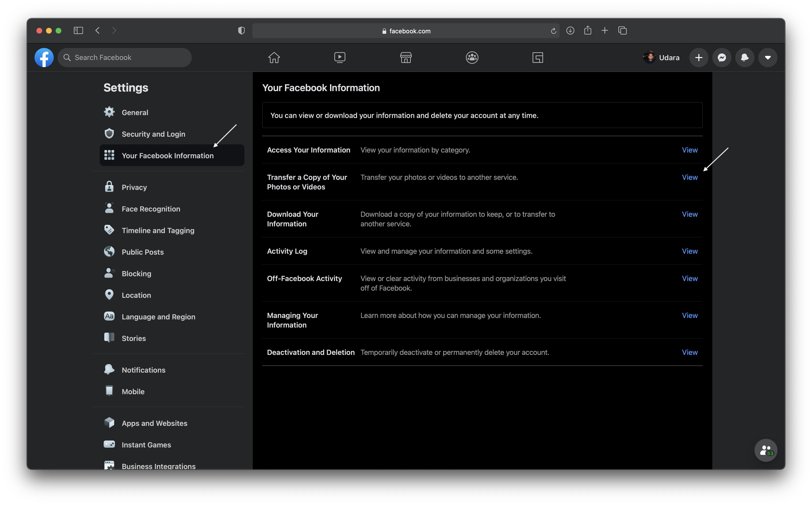The width and height of the screenshot is (812, 505).
Task: Open Stories settings
Action: tap(172, 338)
